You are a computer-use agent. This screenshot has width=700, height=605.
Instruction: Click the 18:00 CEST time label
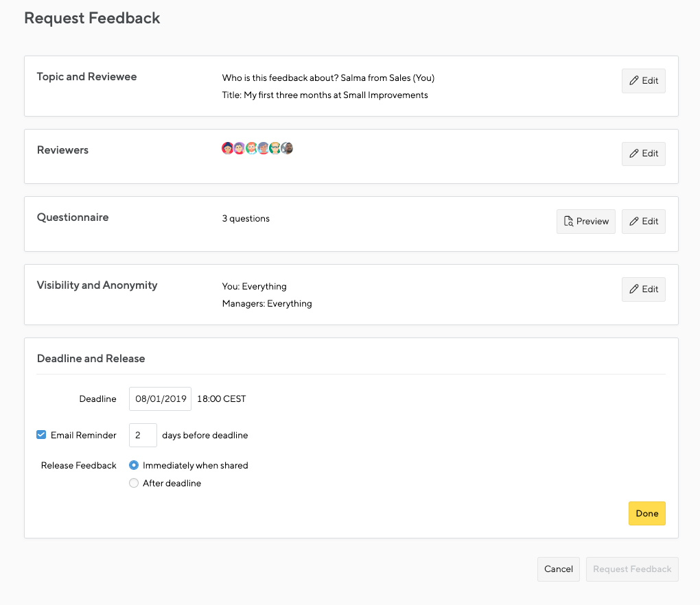pyautogui.click(x=221, y=399)
